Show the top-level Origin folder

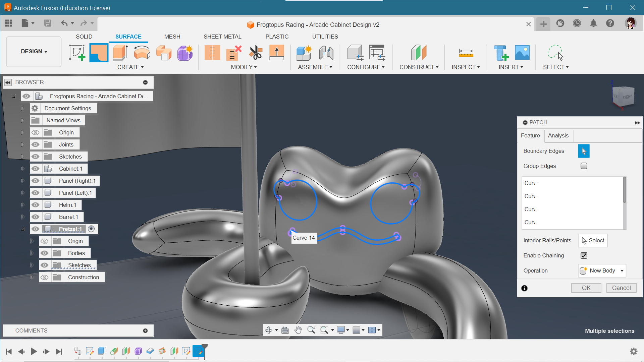[x=35, y=132]
